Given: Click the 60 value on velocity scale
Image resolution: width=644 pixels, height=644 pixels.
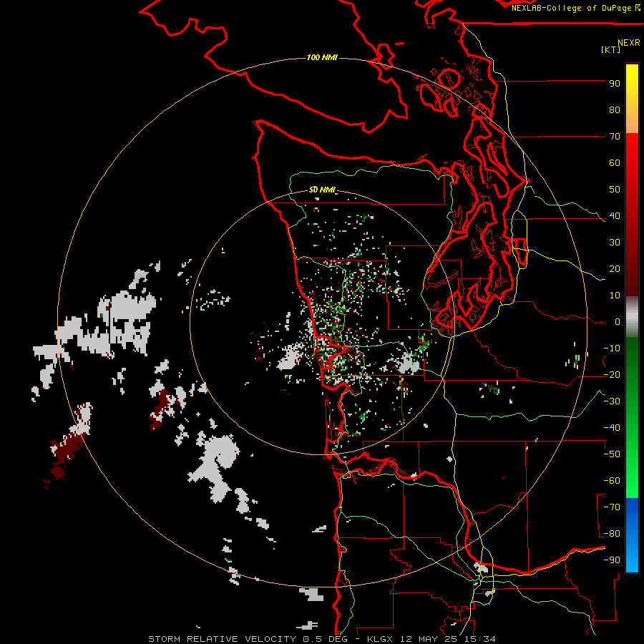Looking at the screenshot, I should [x=615, y=163].
